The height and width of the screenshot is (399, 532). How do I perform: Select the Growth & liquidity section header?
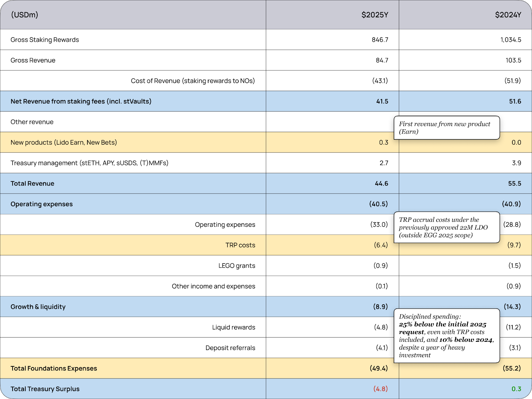coord(38,307)
